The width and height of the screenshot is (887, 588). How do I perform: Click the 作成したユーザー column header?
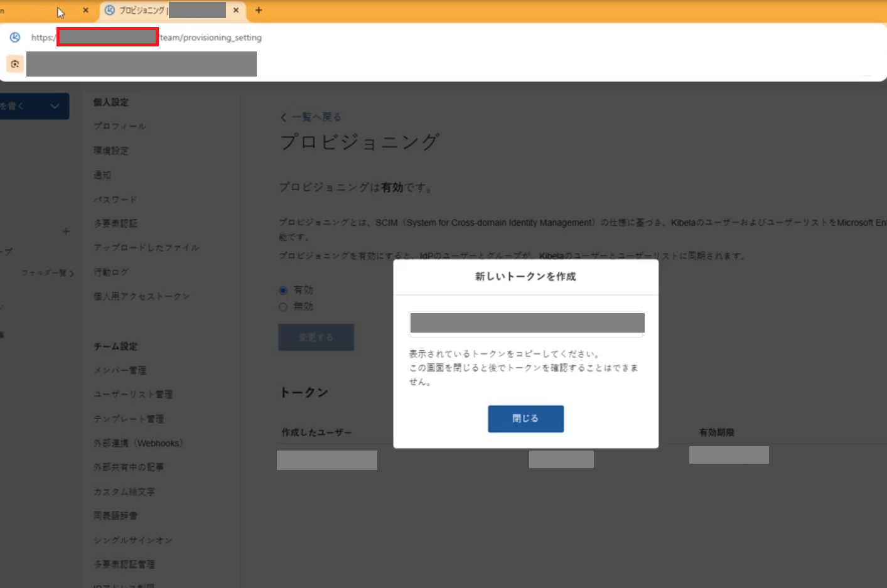tap(317, 432)
